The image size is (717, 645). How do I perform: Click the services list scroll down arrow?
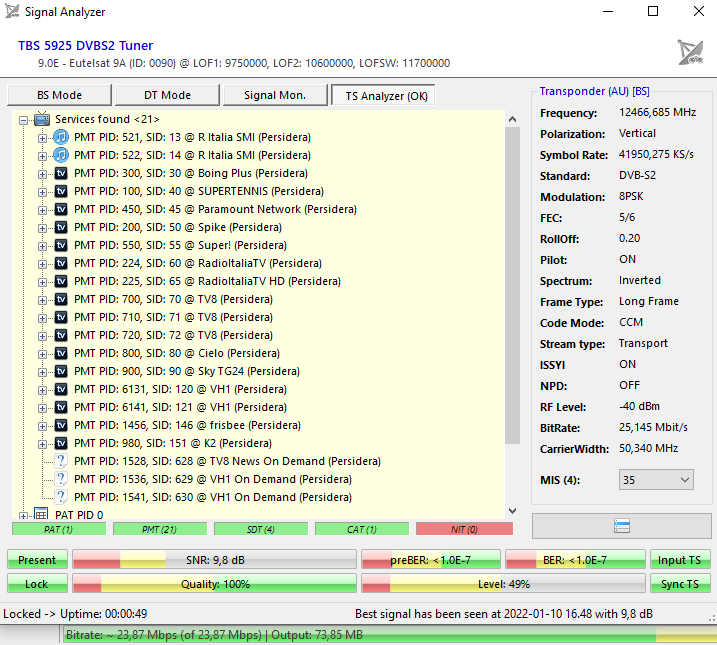(513, 511)
